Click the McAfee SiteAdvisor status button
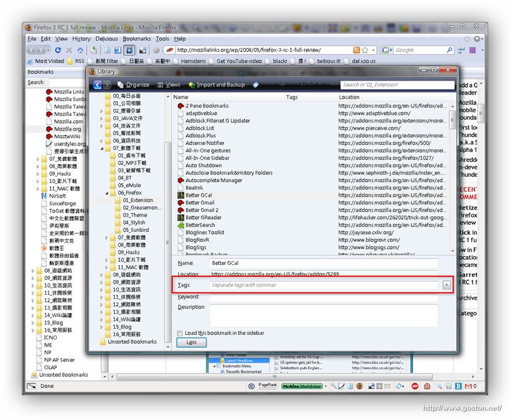Image resolution: width=513 pixels, height=420 pixels. click(302, 386)
